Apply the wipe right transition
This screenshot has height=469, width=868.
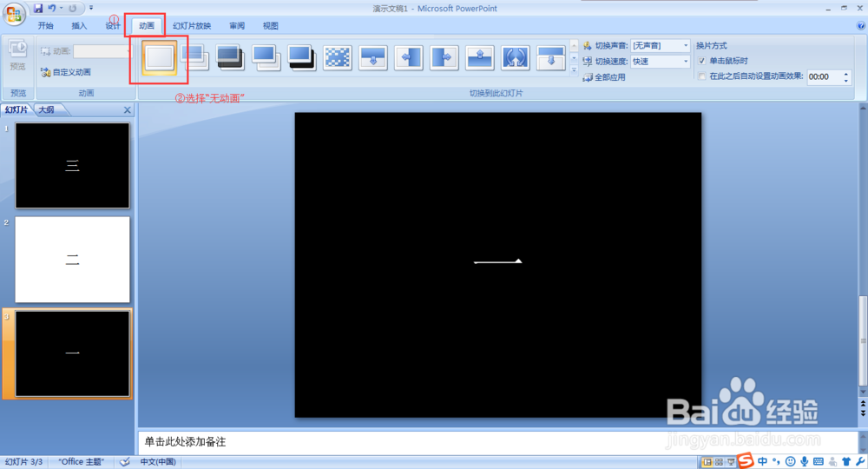click(x=444, y=57)
